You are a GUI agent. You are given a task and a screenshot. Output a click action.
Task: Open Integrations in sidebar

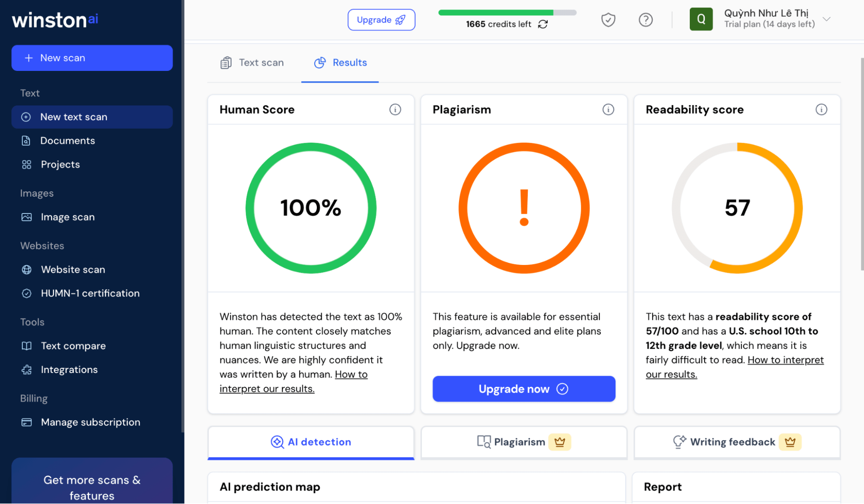92,370
